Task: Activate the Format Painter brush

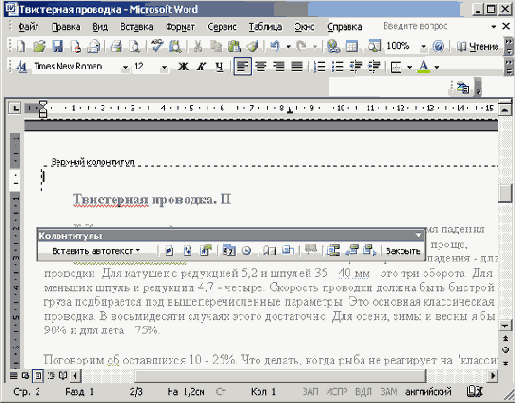Action: [x=253, y=46]
